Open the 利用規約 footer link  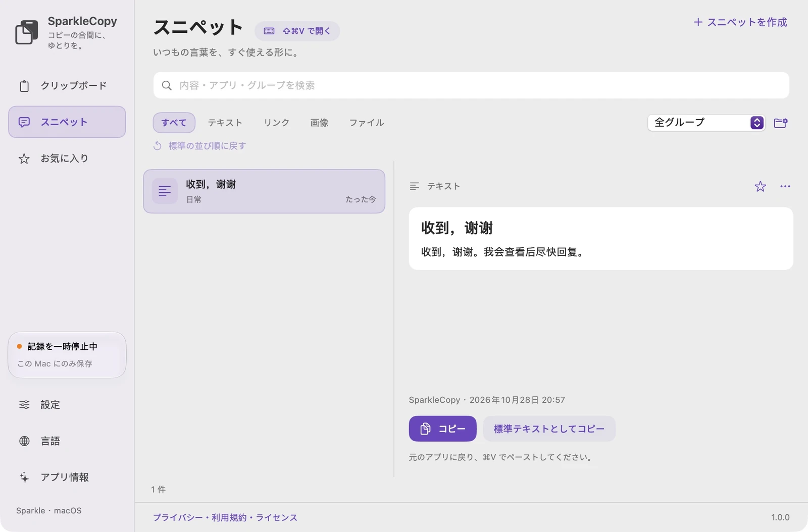pos(229,518)
